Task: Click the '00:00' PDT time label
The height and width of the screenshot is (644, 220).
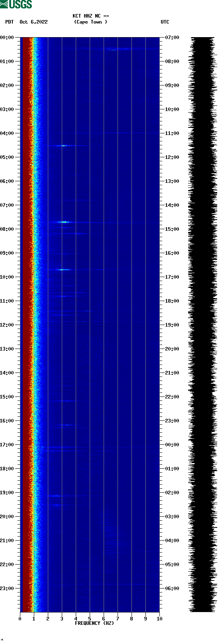Action: [7, 38]
